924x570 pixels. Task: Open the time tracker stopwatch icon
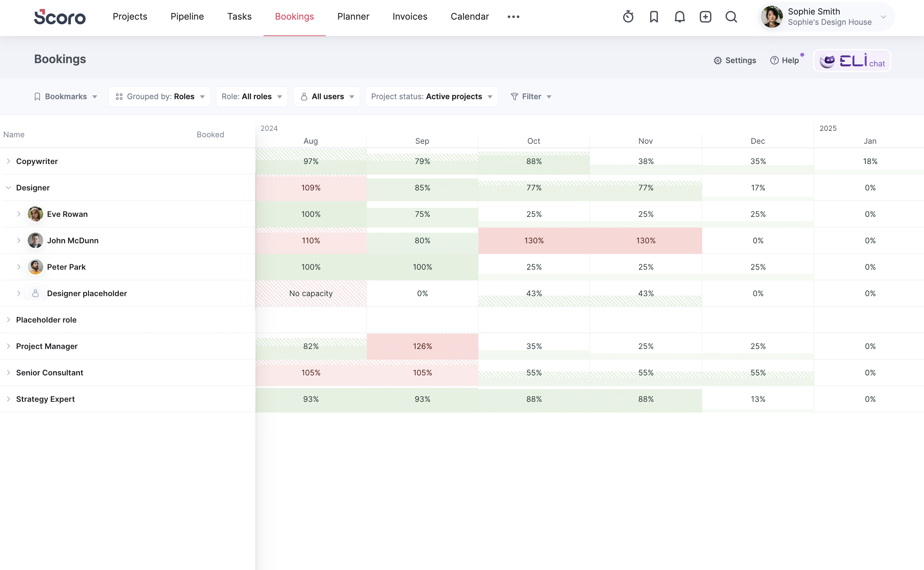pos(628,17)
